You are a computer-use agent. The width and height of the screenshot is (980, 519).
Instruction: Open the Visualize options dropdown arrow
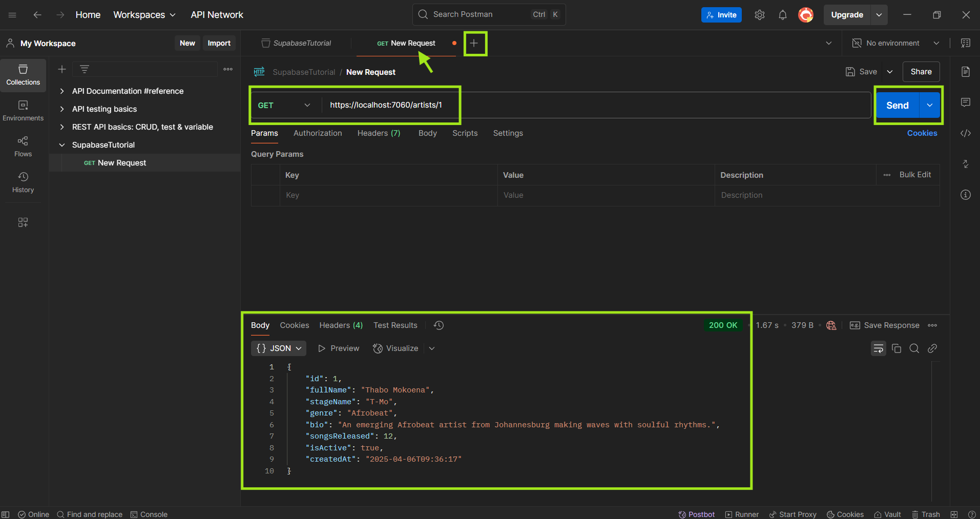click(x=432, y=348)
